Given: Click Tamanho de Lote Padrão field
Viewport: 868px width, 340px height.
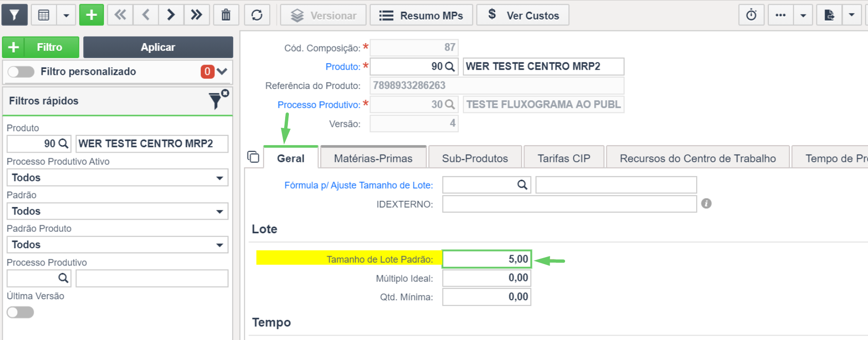Looking at the screenshot, I should [487, 259].
